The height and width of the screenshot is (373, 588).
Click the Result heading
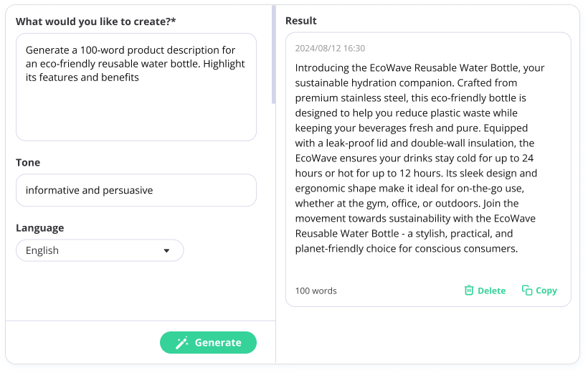coord(301,21)
